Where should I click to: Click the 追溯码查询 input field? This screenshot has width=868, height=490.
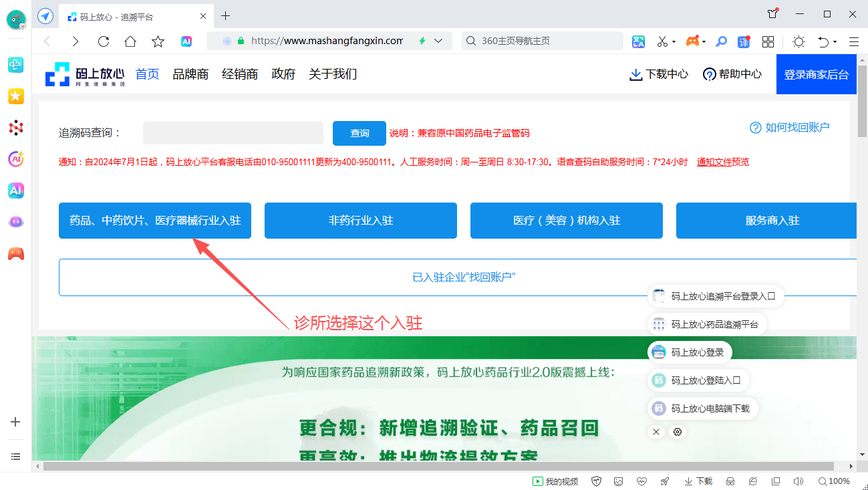(x=233, y=133)
